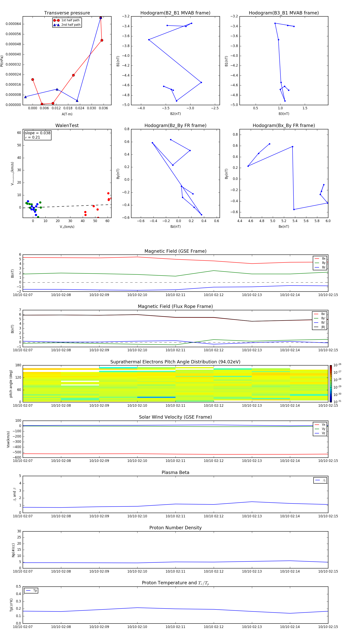Click the 'Bz(nT)' x-axis label
The image size is (351, 644).
coord(175,227)
